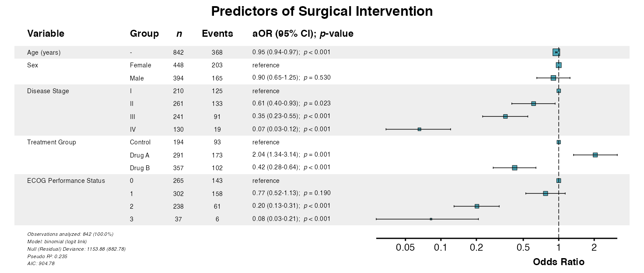The width and height of the screenshot is (644, 273).
Task: Click the Stage IV odds ratio marker
Action: coord(420,129)
